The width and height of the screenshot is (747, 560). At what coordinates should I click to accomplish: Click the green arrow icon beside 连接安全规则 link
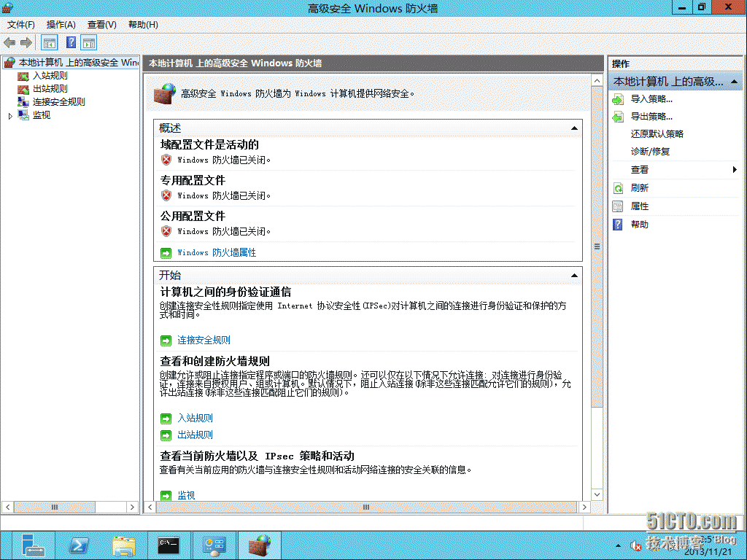166,341
